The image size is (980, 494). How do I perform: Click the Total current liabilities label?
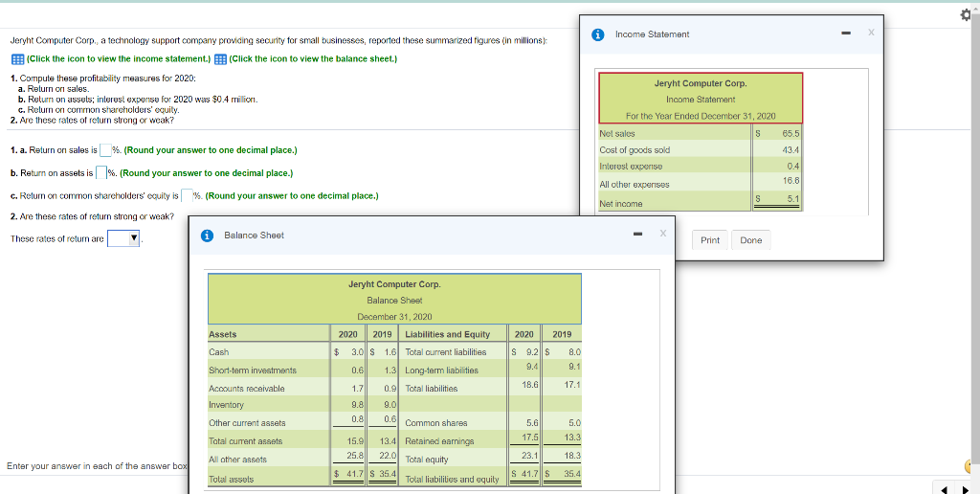(x=446, y=352)
